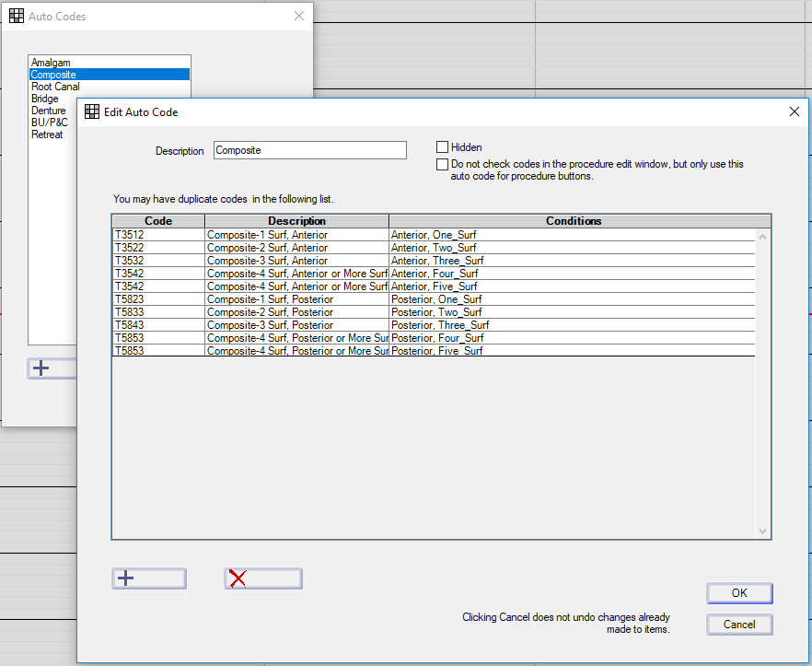Select the T3522 code row
This screenshot has height=666, width=812.
pyautogui.click(x=434, y=248)
